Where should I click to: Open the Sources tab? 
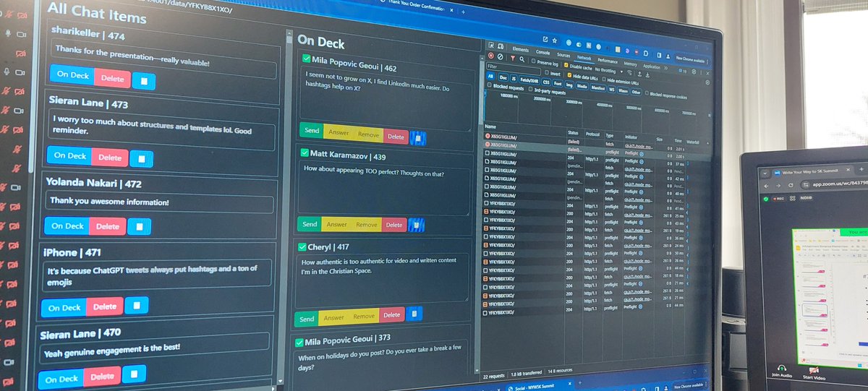coord(563,55)
